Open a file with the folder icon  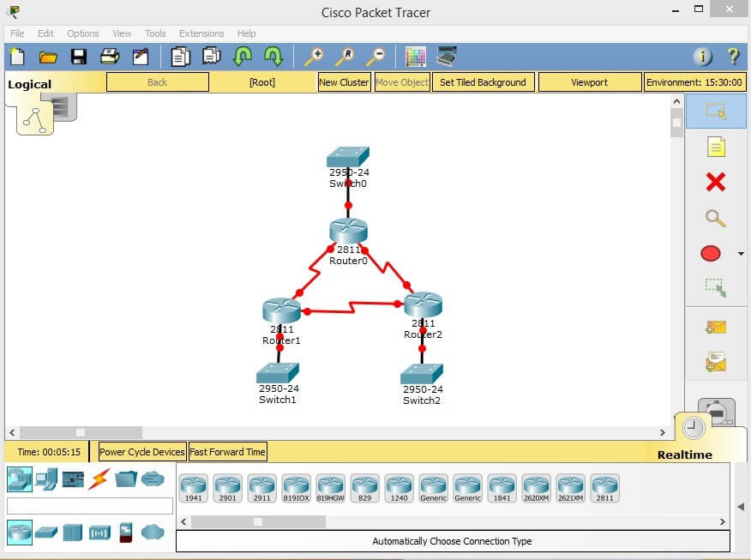(x=48, y=57)
